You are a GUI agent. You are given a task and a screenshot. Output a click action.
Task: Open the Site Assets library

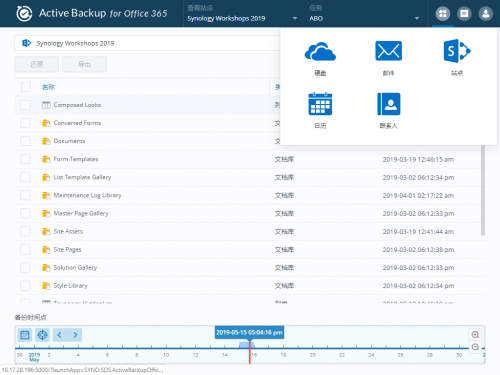click(x=68, y=231)
